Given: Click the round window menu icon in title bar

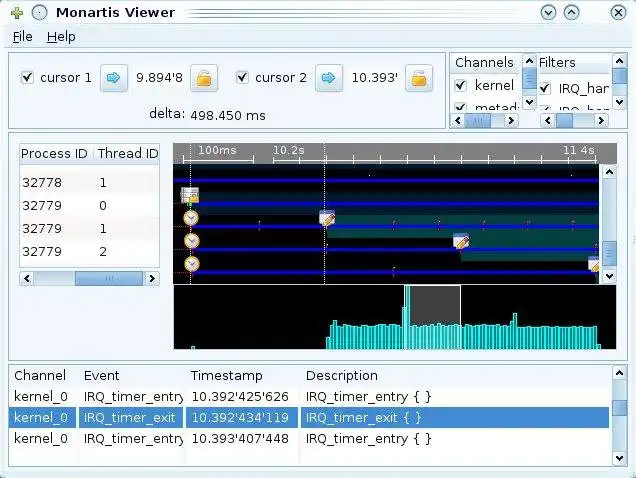Looking at the screenshot, I should [x=39, y=13].
